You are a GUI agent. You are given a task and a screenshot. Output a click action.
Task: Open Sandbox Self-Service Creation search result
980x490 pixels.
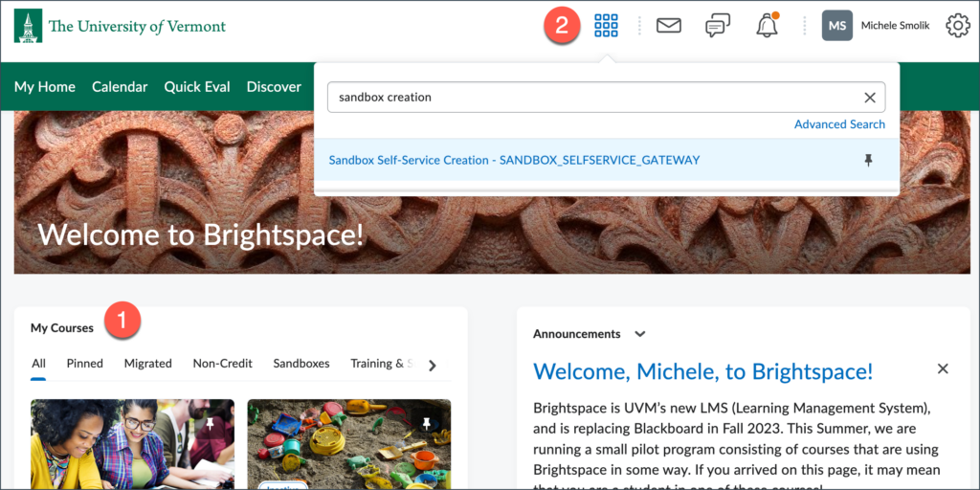coord(514,161)
